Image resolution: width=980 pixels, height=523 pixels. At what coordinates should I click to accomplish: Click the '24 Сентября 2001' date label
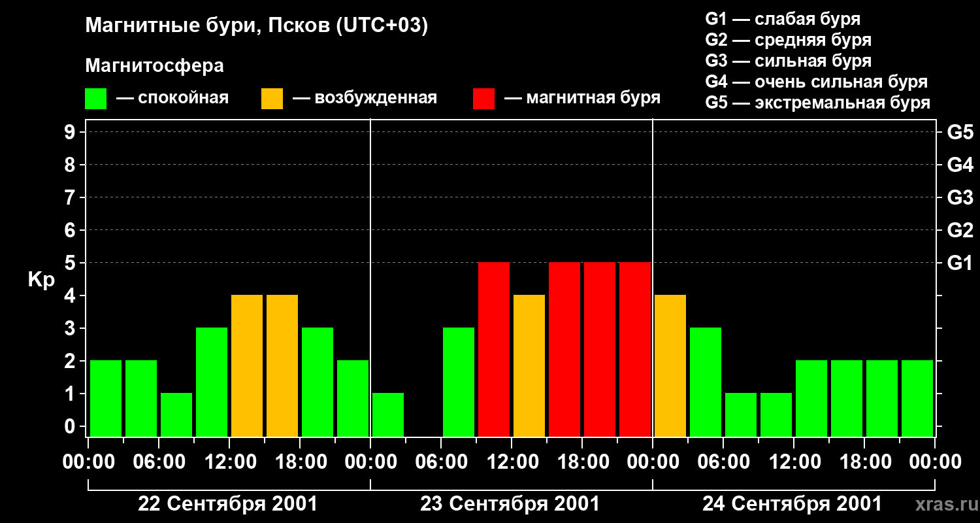(792, 504)
